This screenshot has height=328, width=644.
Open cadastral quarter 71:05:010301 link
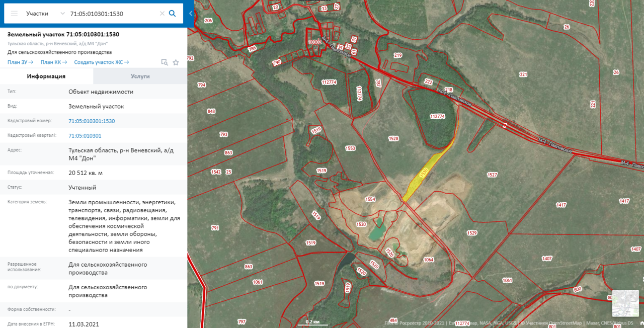pyautogui.click(x=85, y=136)
